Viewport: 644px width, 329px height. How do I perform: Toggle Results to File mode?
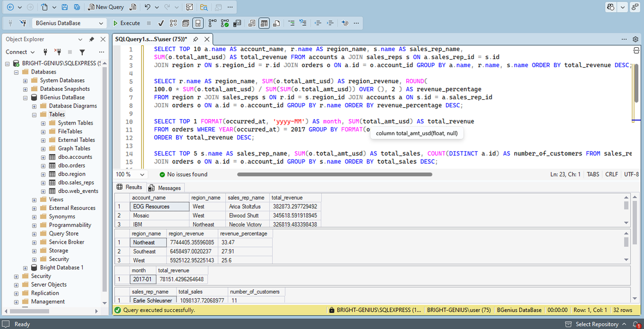[x=276, y=23]
